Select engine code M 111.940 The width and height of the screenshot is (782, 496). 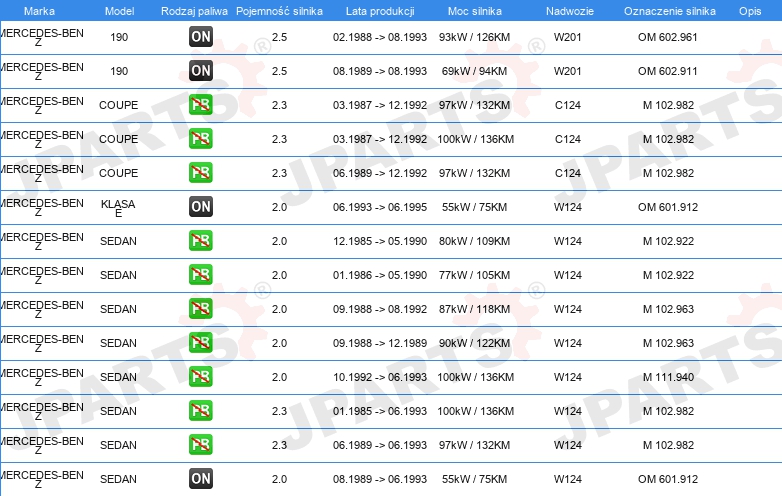point(668,377)
